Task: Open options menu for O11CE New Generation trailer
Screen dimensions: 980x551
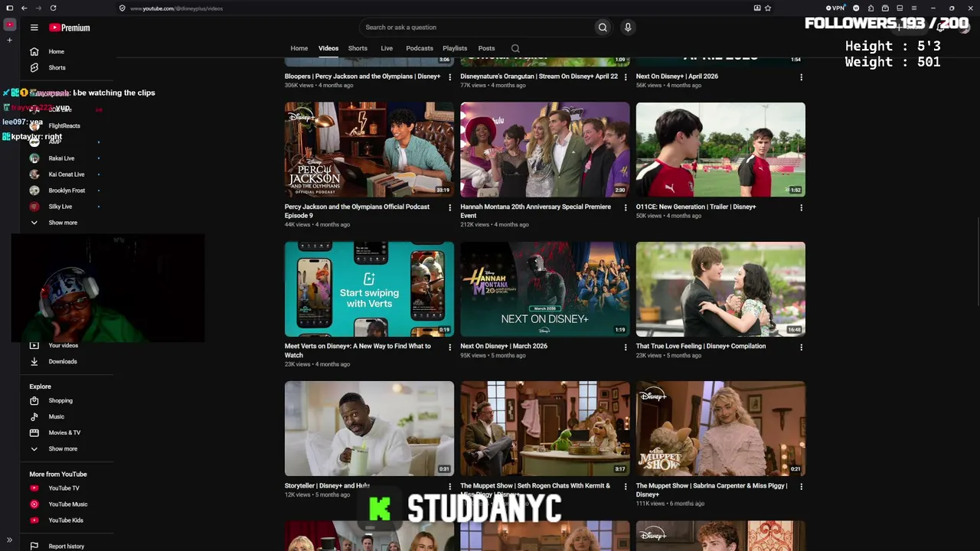Action: (801, 207)
